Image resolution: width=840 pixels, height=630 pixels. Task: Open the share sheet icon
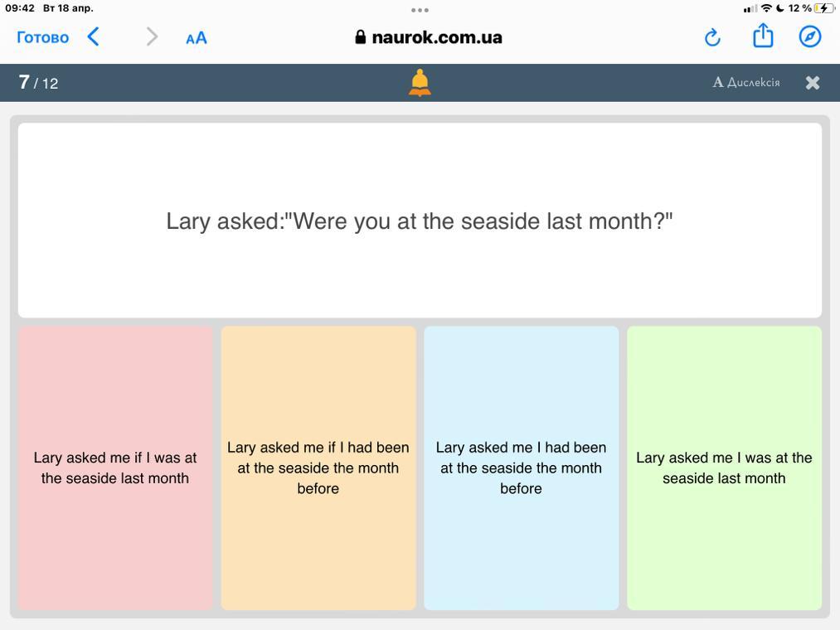(x=763, y=36)
